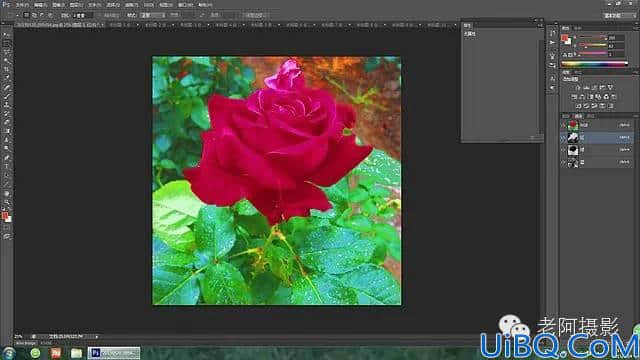Click the foreground color swatch in Color panel
This screenshot has width=640, height=360.
click(x=564, y=38)
